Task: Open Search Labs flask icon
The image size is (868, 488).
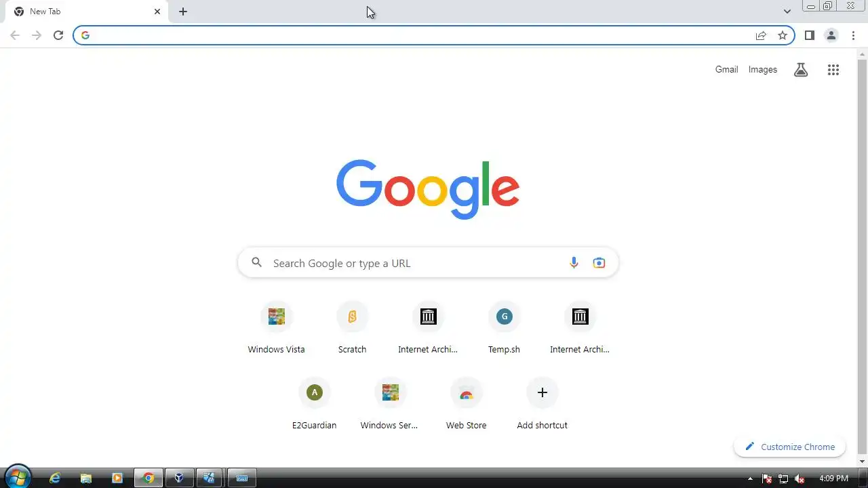Action: click(x=801, y=69)
